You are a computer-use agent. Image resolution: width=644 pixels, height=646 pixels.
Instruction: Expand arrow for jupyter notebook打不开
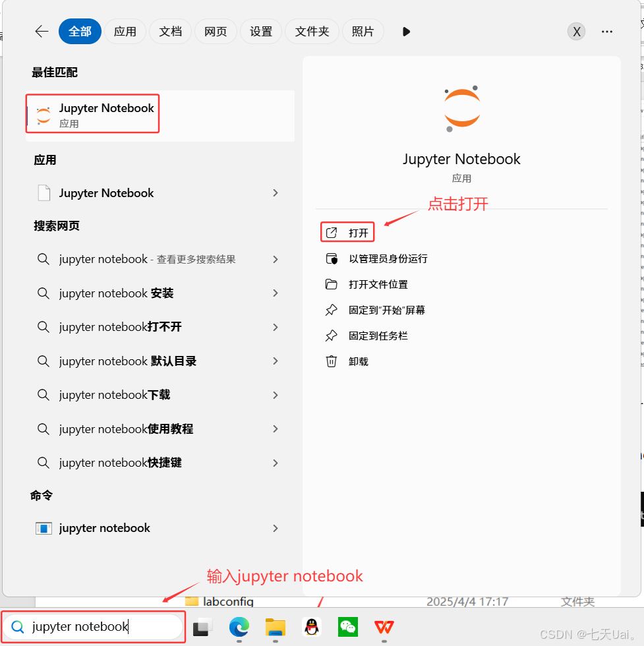(276, 327)
